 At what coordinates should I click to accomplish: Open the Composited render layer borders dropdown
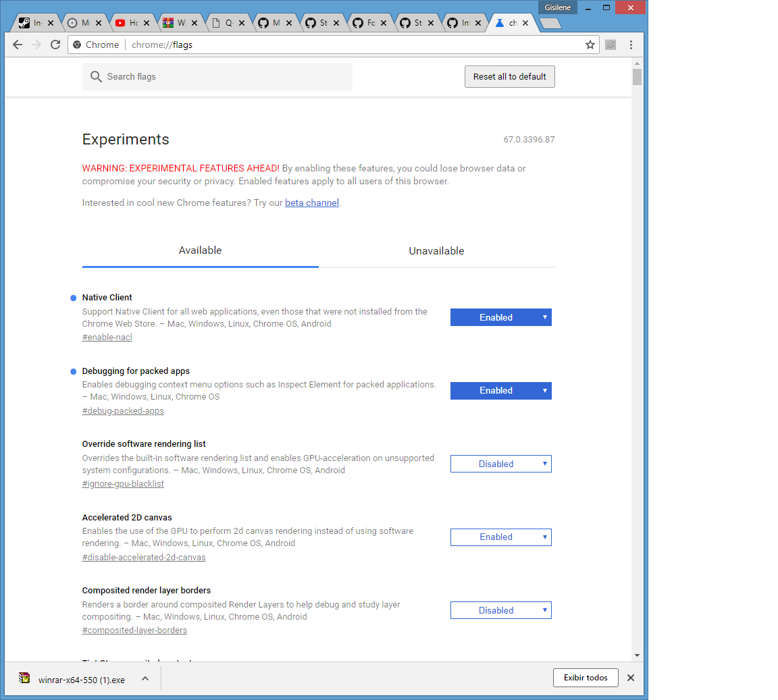(500, 610)
